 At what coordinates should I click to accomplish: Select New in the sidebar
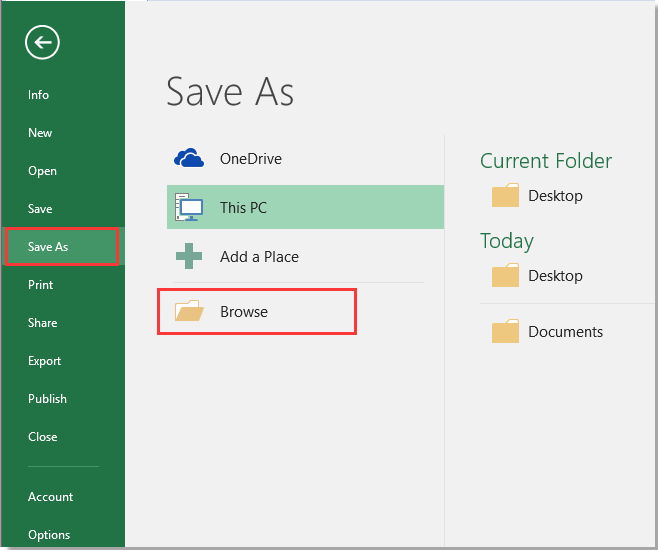pos(40,133)
